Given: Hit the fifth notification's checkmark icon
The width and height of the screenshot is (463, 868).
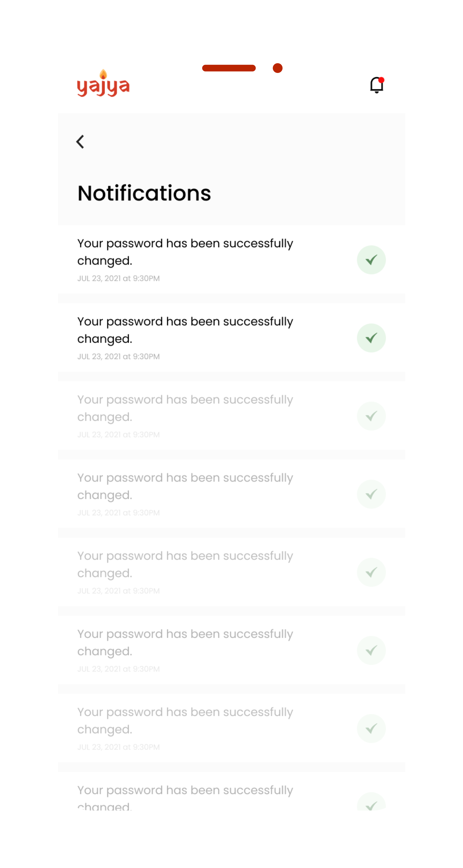Looking at the screenshot, I should tap(371, 572).
